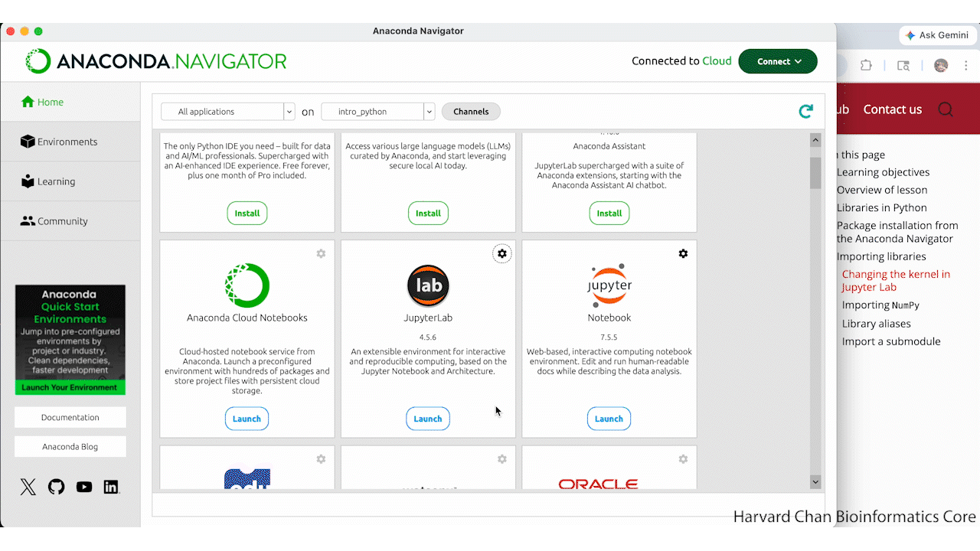This screenshot has height=551, width=980.
Task: Expand the All applications dropdown
Action: 227,112
